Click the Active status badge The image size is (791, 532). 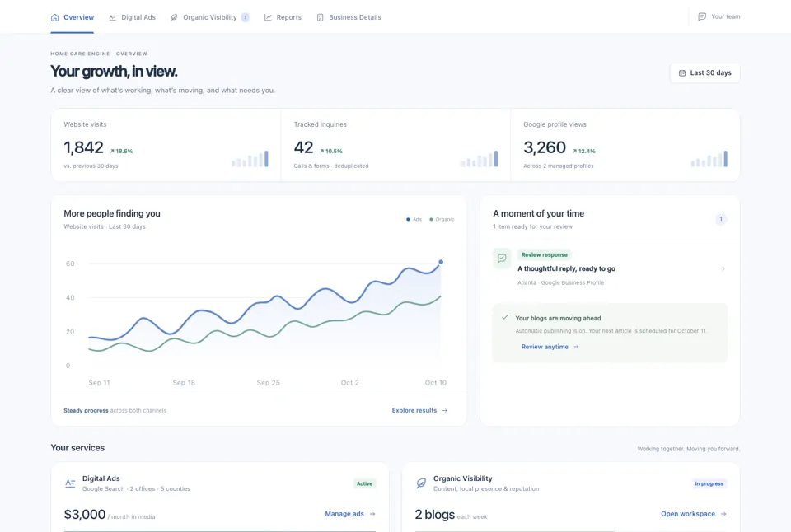point(365,483)
